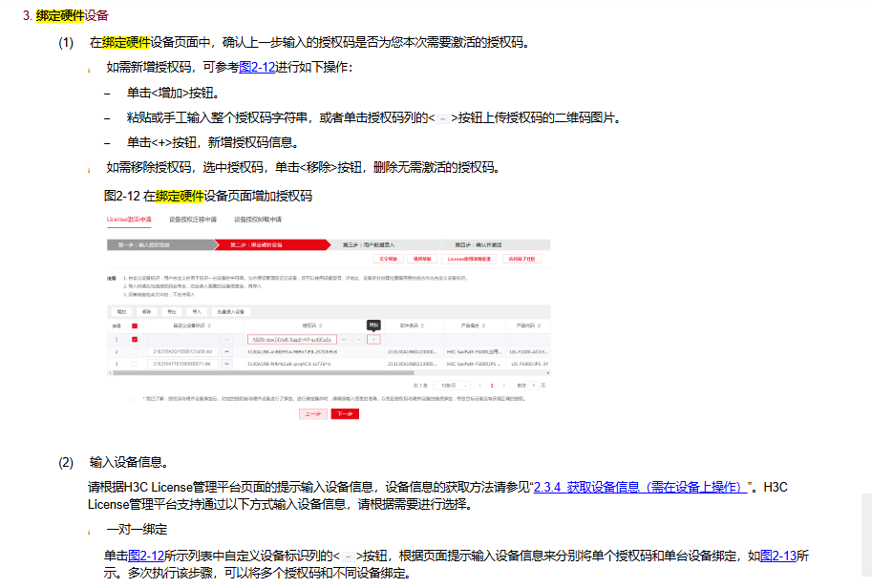Toggle the select-all checkbox in table header

pyautogui.click(x=135, y=325)
